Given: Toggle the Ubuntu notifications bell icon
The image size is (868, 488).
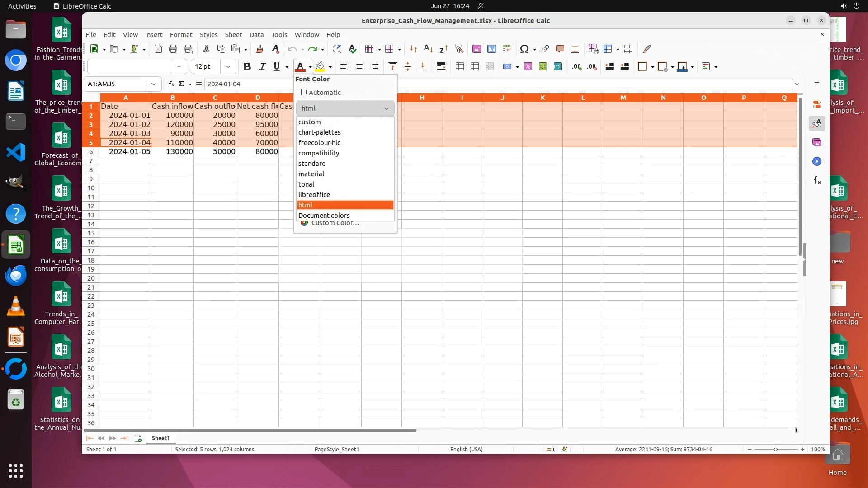Looking at the screenshot, I should coord(481,6).
